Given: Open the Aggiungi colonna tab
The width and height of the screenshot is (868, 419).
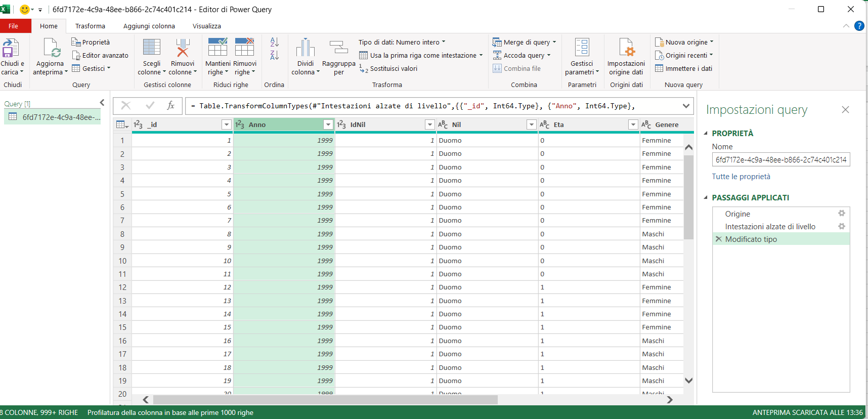Looking at the screenshot, I should click(x=149, y=26).
